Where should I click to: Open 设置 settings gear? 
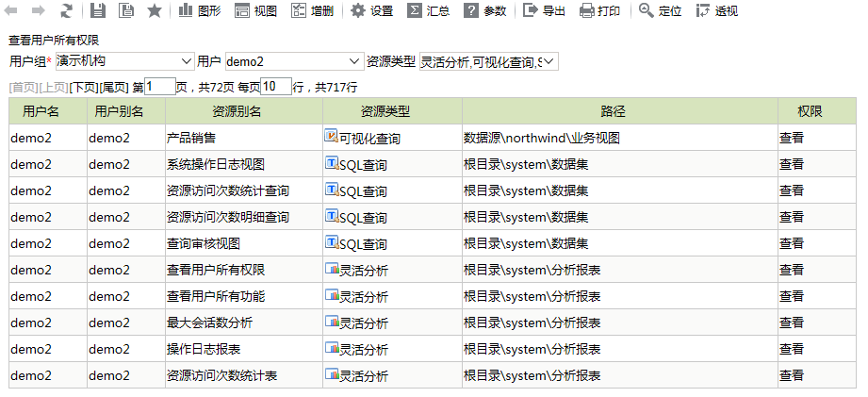pos(372,10)
